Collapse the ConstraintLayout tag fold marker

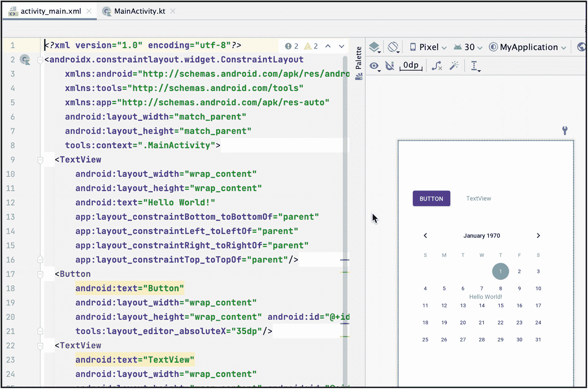click(x=40, y=60)
